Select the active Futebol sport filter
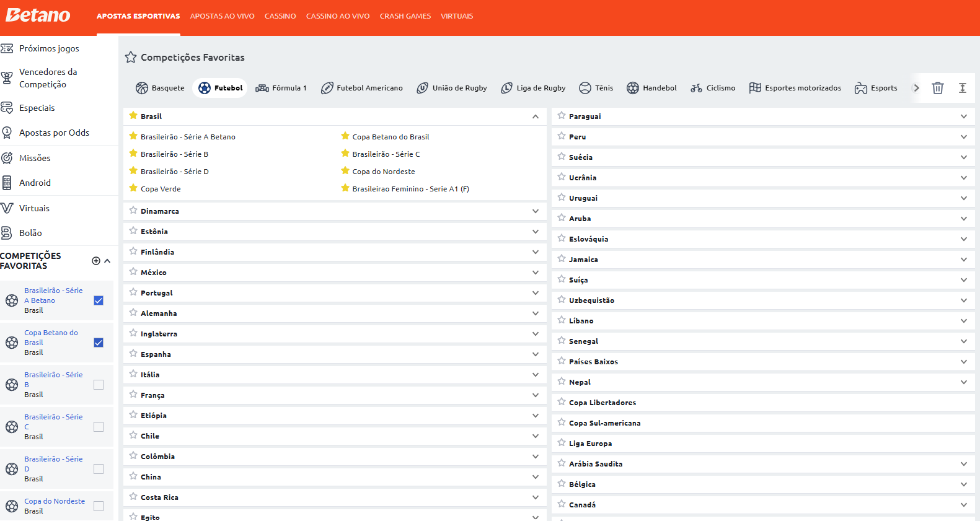Viewport: 980px width, 521px height. (220, 88)
